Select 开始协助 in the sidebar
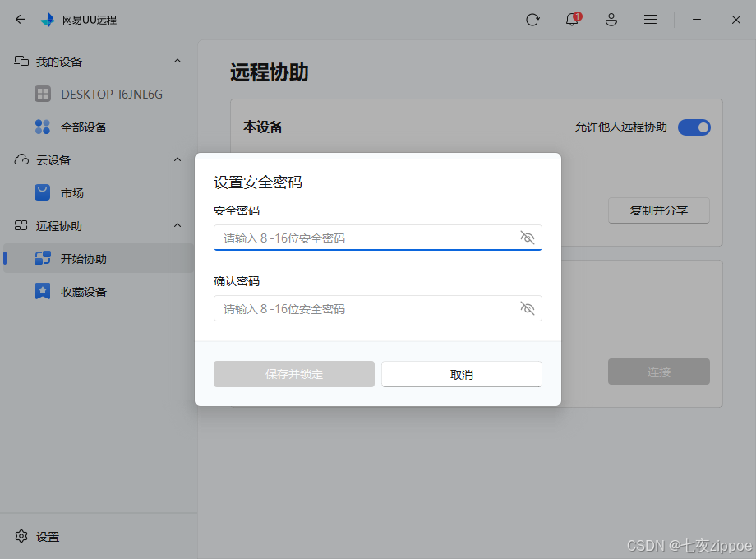 click(x=99, y=258)
